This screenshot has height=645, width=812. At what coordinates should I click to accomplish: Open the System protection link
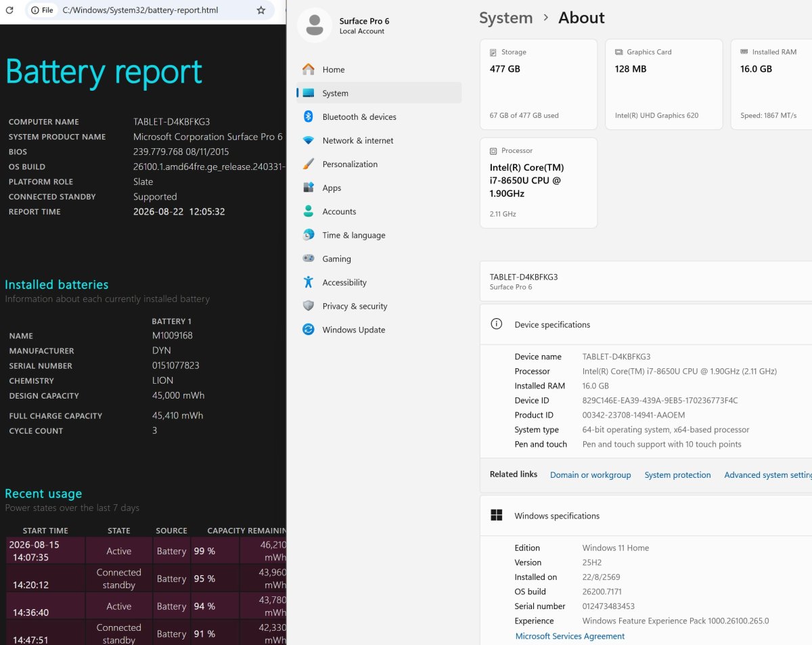pyautogui.click(x=677, y=475)
